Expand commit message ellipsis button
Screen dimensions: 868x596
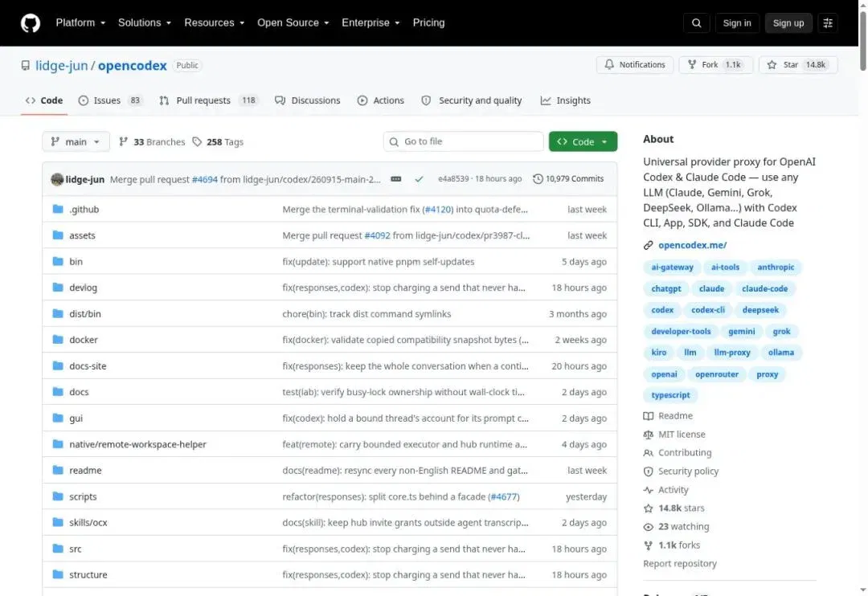click(x=395, y=179)
